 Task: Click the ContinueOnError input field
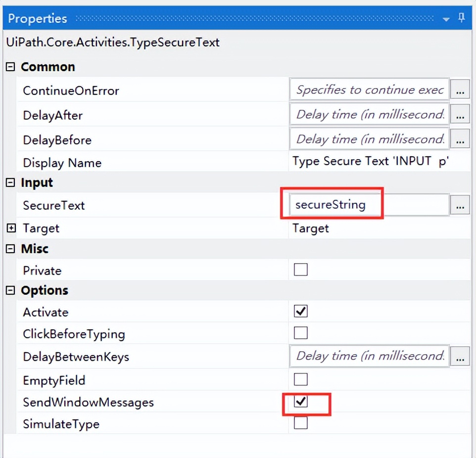pos(369,91)
